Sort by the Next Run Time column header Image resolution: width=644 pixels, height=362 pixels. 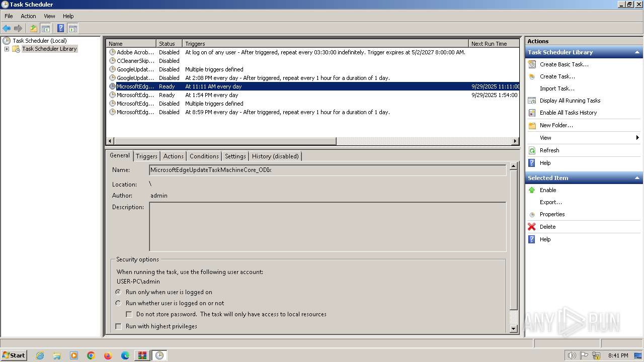(494, 44)
